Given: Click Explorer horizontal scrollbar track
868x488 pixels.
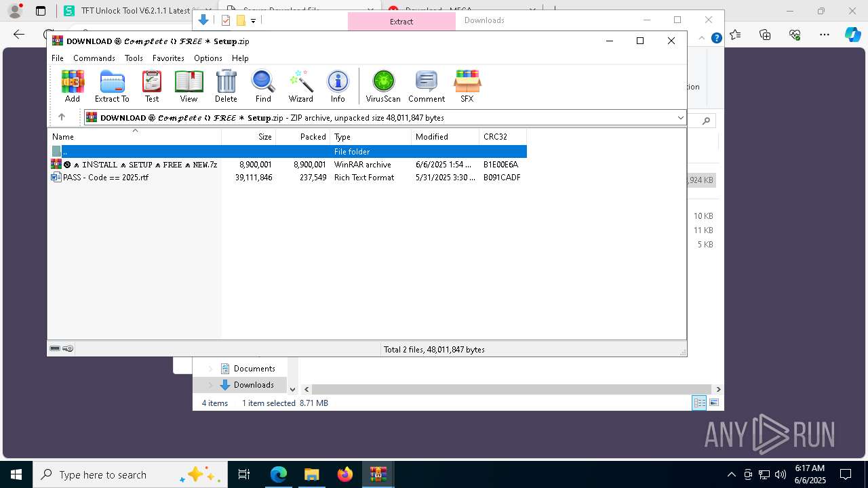Looking at the screenshot, I should coord(511,389).
